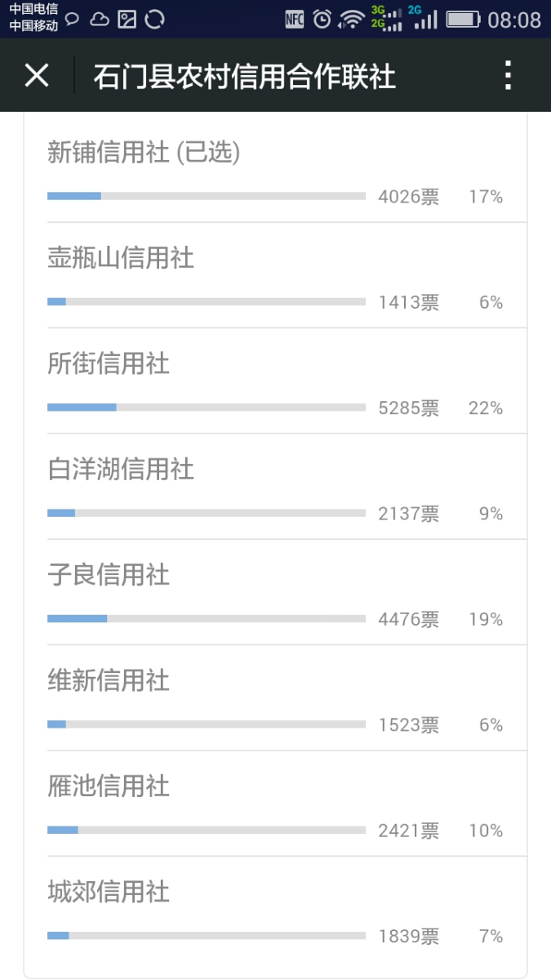Open the three-dot overflow menu
This screenshot has width=551, height=980.
pyautogui.click(x=508, y=76)
